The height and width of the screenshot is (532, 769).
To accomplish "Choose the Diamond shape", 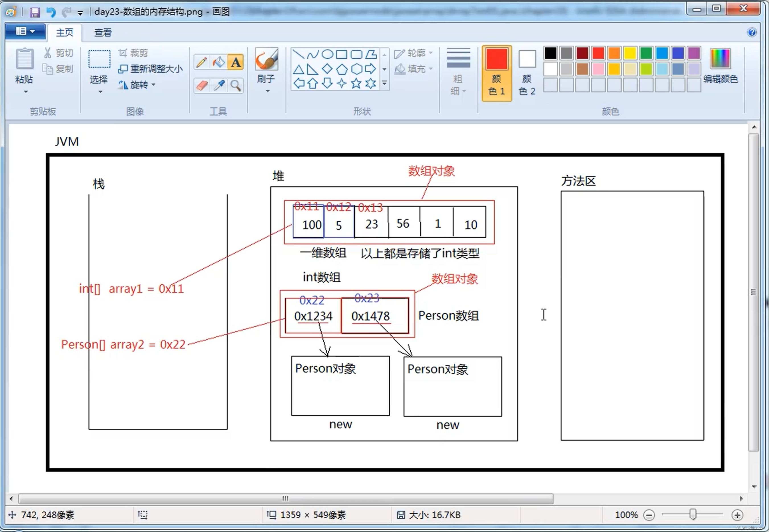I will (327, 69).
